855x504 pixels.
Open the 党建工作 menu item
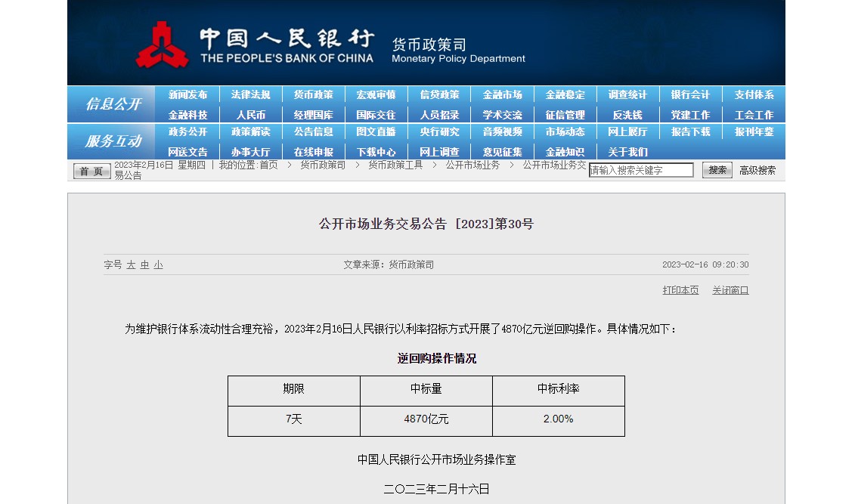(691, 115)
